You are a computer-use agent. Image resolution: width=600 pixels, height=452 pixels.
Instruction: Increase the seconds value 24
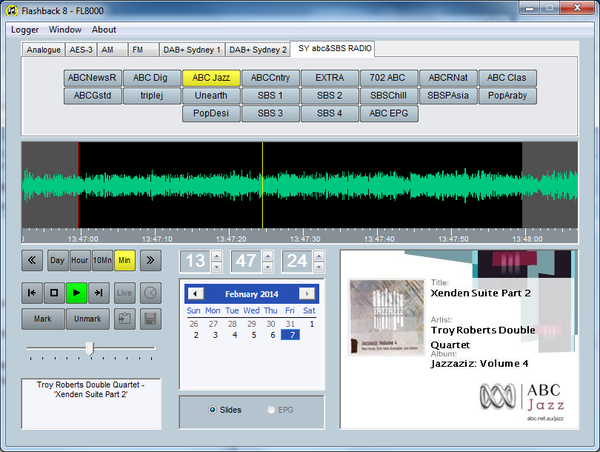coord(319,256)
